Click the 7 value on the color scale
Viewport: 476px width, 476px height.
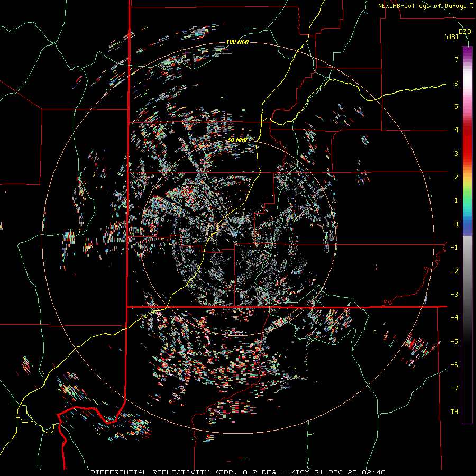456,59
